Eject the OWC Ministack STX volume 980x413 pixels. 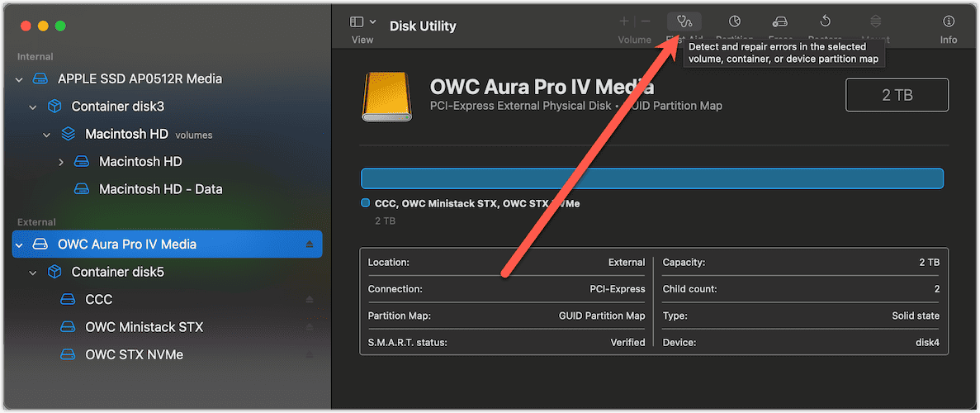(310, 327)
